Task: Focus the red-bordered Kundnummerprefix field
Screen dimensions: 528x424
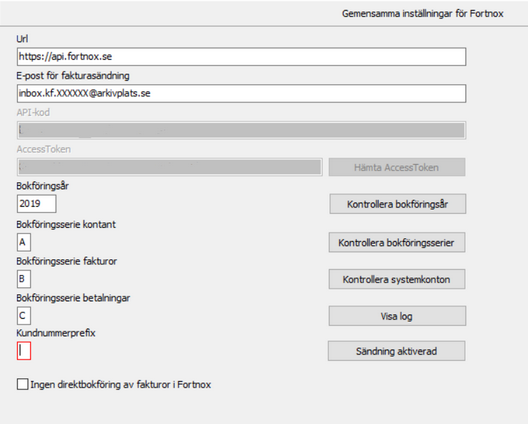Action: 24,351
